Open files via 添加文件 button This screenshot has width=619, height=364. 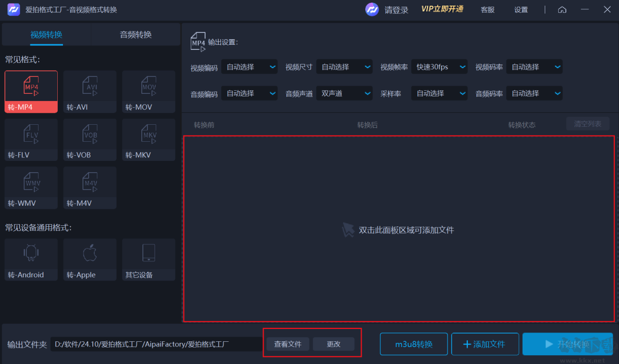(485, 344)
